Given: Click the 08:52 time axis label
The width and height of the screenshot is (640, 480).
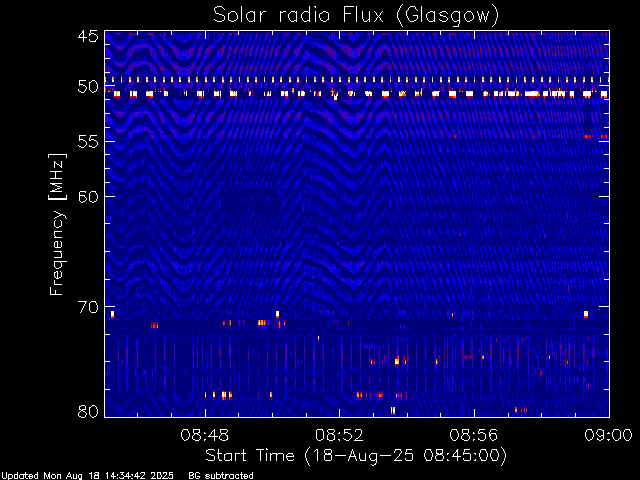Looking at the screenshot, I should click(339, 435).
